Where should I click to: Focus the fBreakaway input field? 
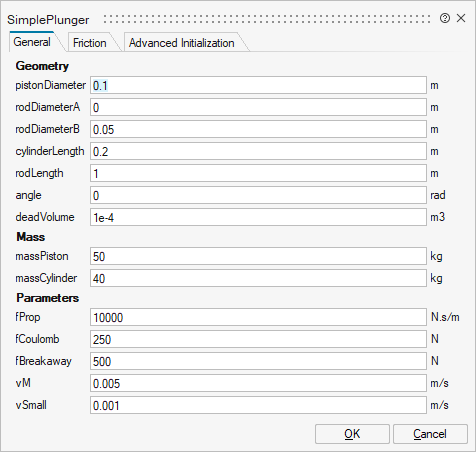pos(258,361)
